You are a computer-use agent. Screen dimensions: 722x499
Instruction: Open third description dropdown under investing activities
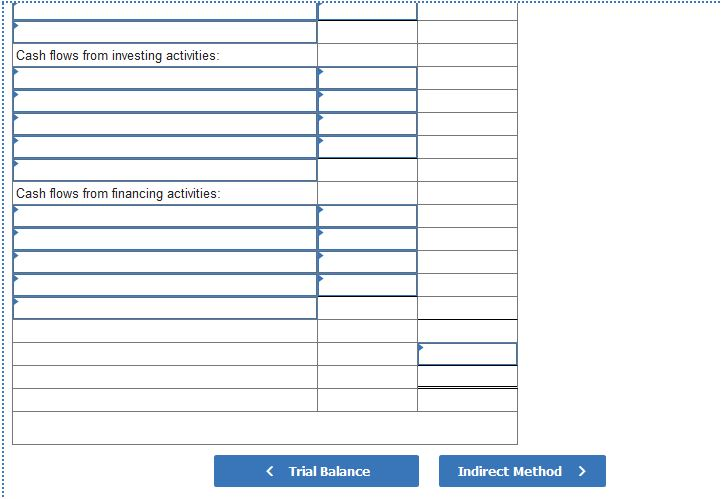[165, 124]
